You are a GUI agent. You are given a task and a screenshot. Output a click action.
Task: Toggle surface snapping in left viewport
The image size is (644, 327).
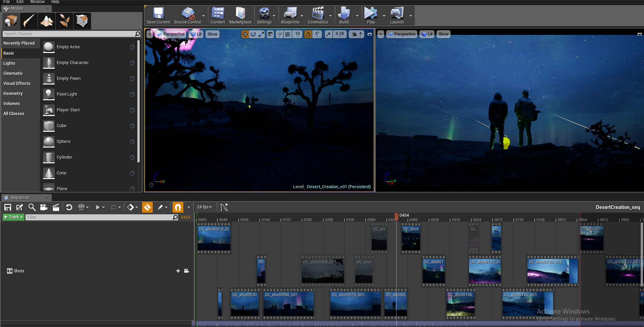pos(279,34)
